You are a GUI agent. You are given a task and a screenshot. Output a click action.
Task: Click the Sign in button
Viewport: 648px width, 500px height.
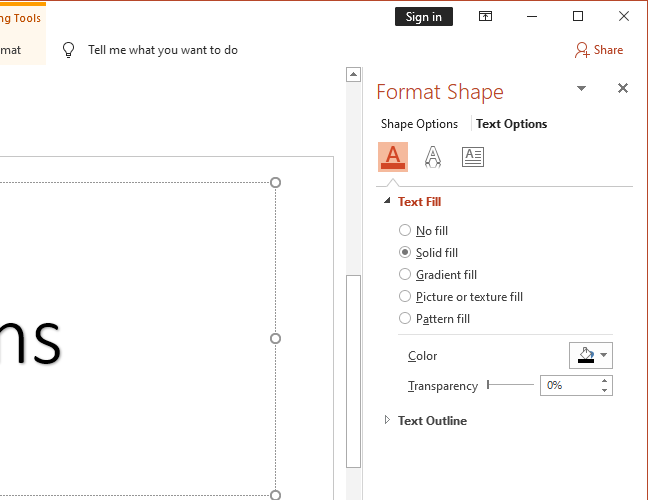click(424, 16)
